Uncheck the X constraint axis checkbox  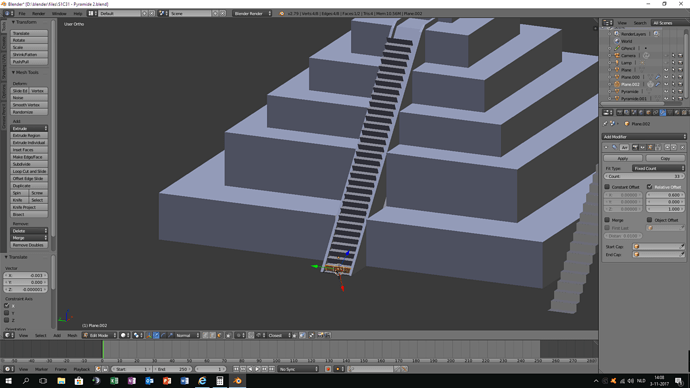coord(7,306)
